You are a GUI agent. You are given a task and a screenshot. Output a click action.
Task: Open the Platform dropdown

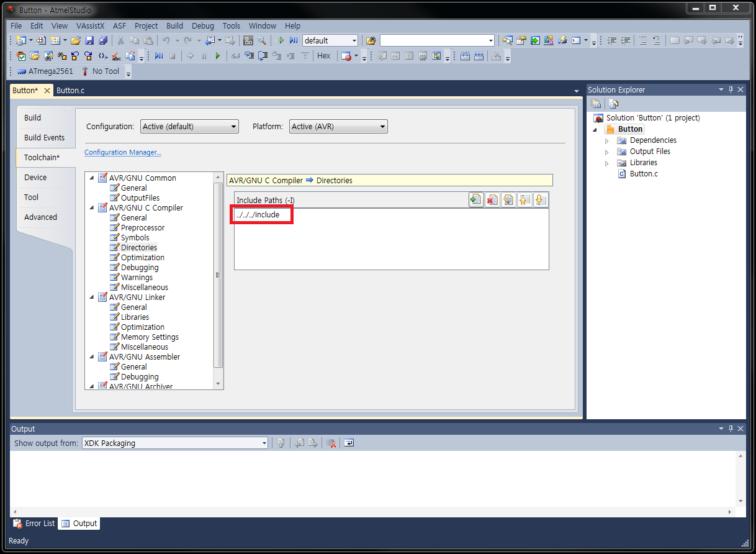[338, 127]
